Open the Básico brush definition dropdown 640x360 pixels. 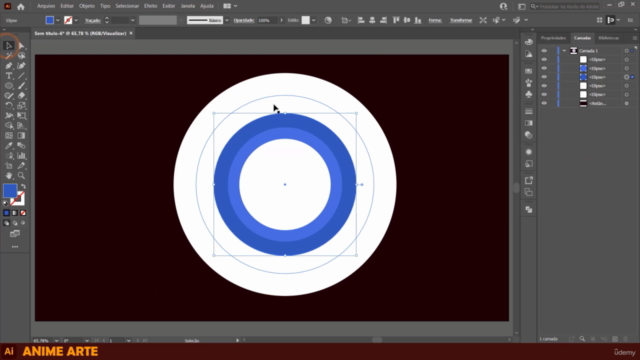(x=227, y=20)
